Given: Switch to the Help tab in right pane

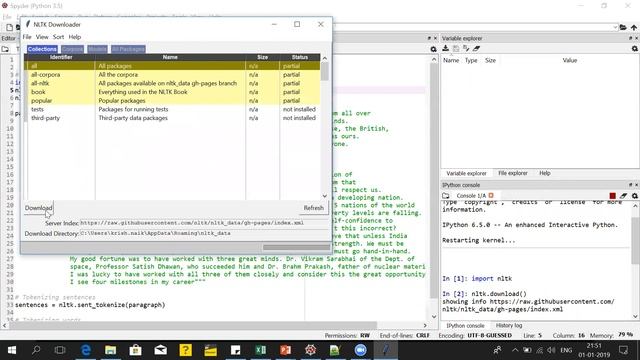Looking at the screenshot, I should [x=545, y=173].
